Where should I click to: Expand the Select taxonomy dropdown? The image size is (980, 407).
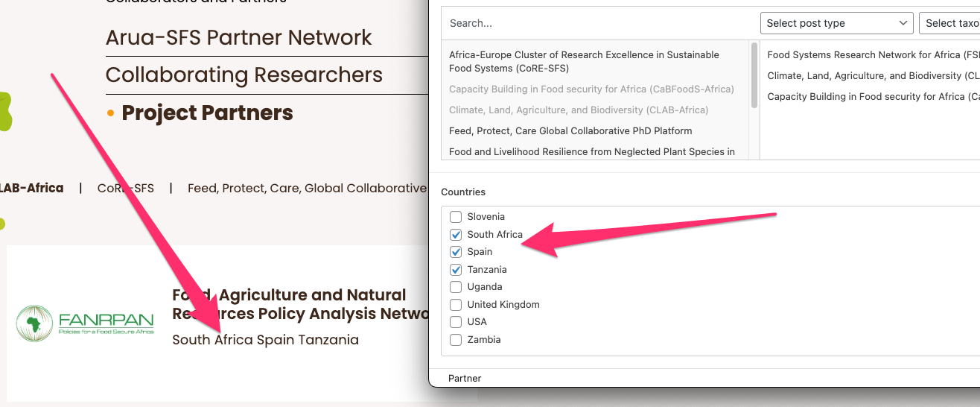(950, 23)
